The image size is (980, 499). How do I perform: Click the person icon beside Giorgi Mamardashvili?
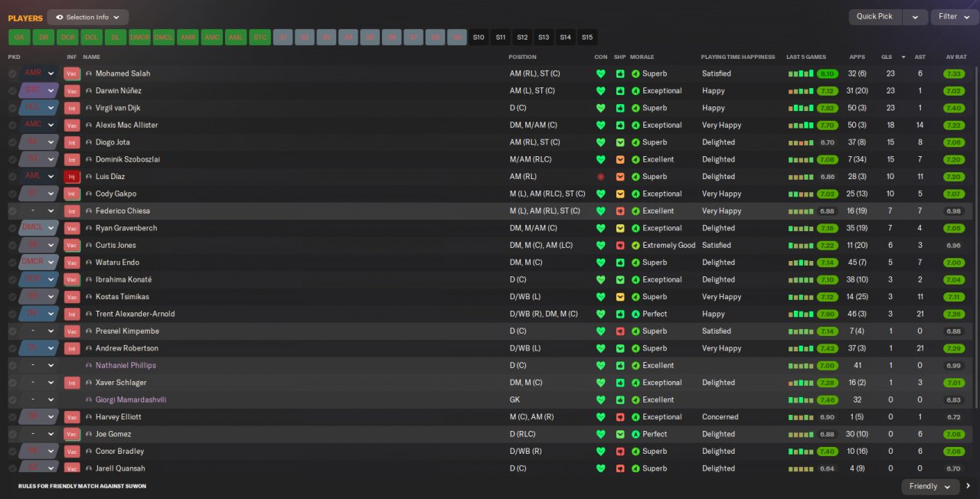89,400
